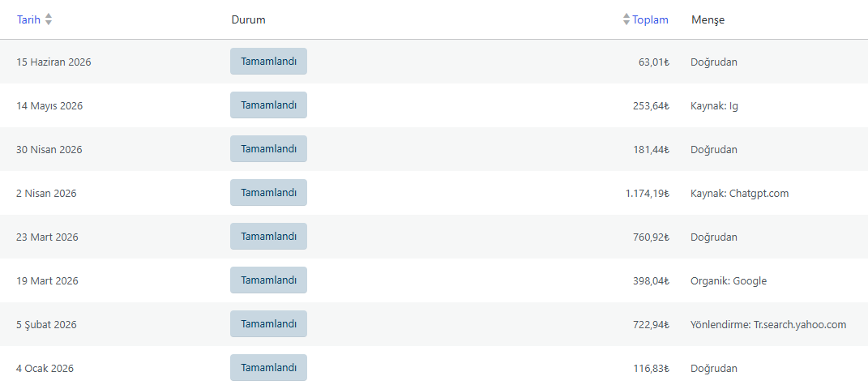Viewport: 868px width, 389px height.
Task: Select the 1.174,19₺ order total
Action: point(648,194)
